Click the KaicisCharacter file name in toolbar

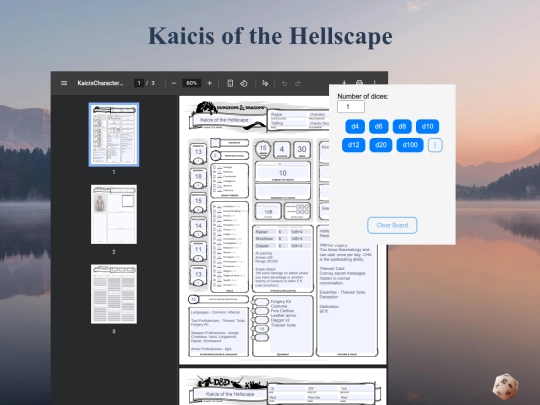click(100, 83)
